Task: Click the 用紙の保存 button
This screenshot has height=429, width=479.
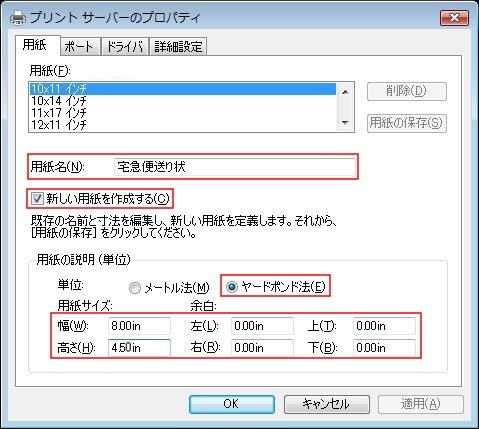Action: click(x=407, y=123)
